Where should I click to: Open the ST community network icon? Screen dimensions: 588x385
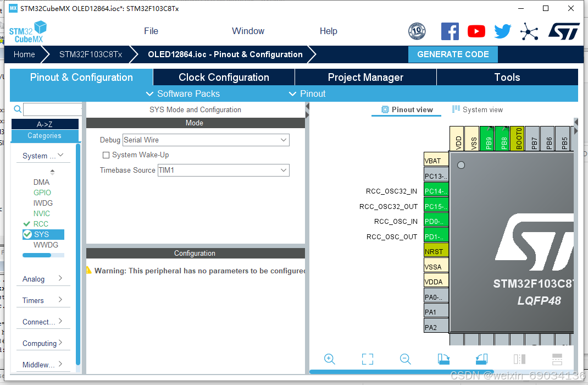(529, 31)
